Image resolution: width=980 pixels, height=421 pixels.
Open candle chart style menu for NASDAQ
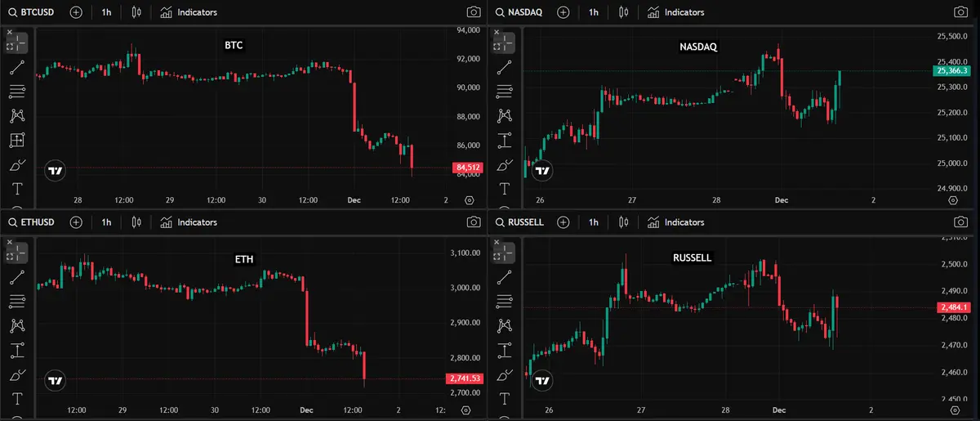click(623, 12)
